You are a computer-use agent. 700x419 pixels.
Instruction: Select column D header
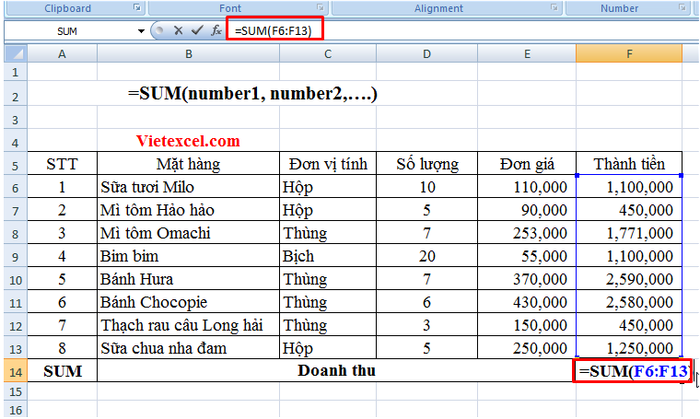(427, 54)
